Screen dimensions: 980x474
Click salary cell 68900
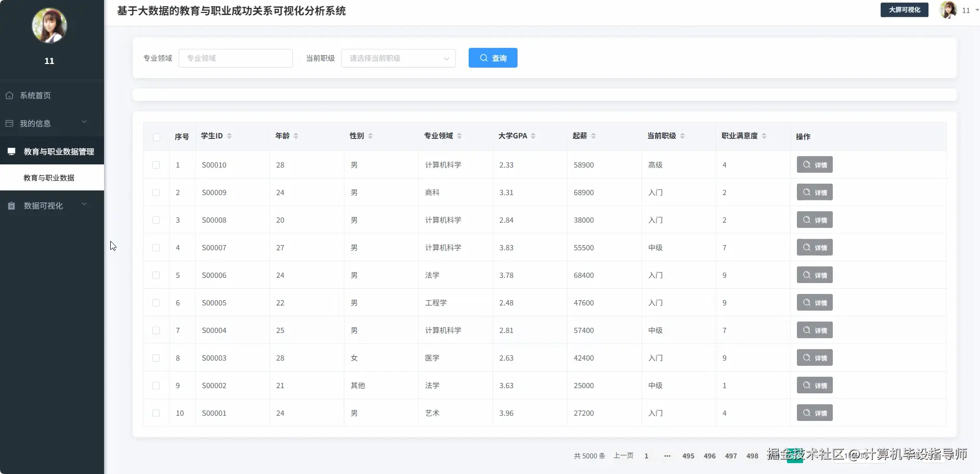(x=584, y=193)
